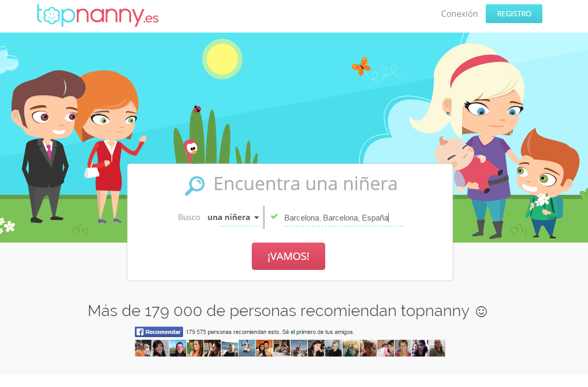Image resolution: width=588 pixels, height=387 pixels.
Task: Click the 'Encuentra una niñera' heading
Action: [x=305, y=184]
